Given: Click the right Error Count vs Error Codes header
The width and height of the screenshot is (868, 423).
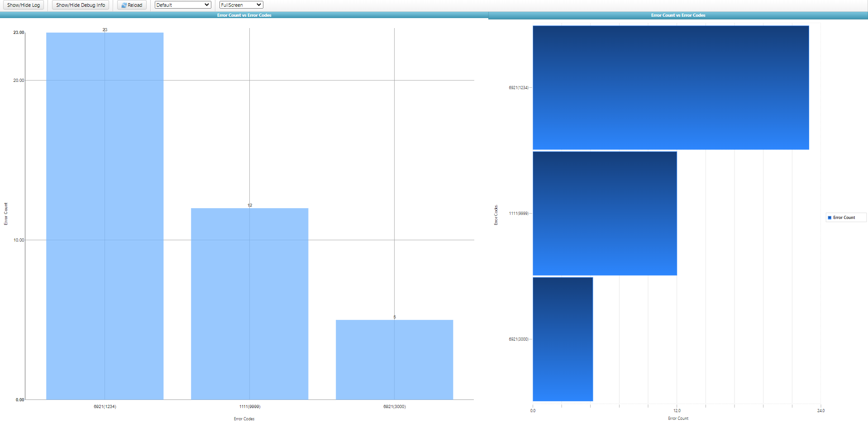Looking at the screenshot, I should [678, 15].
